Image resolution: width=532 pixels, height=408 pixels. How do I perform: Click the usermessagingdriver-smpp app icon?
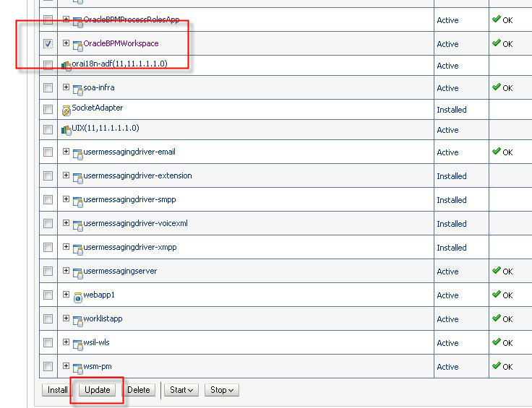[x=78, y=202]
